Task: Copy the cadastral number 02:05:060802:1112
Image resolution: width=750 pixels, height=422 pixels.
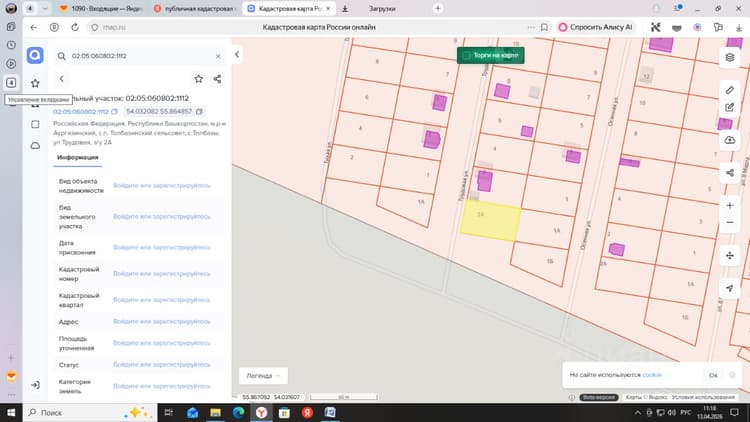Action: tap(114, 111)
